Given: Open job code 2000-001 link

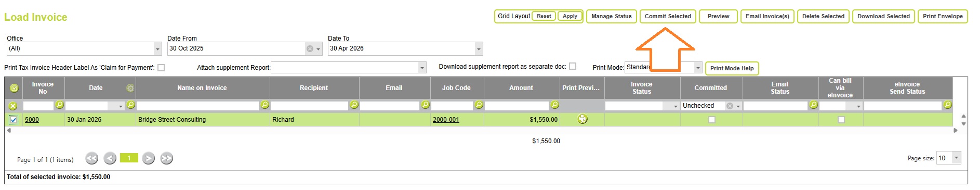Looking at the screenshot, I should click(x=446, y=120).
